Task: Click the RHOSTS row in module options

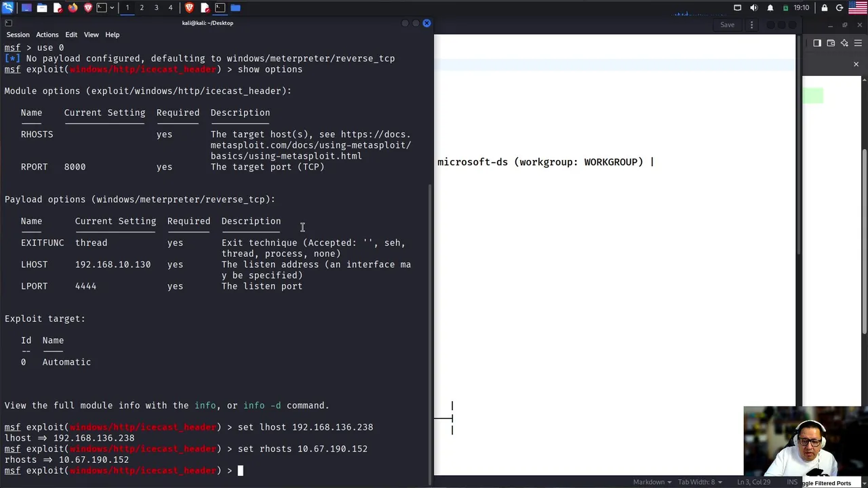Action: click(216, 145)
